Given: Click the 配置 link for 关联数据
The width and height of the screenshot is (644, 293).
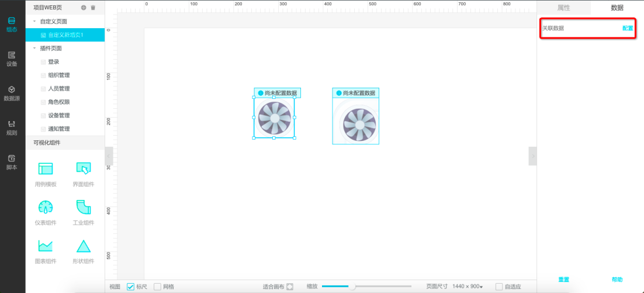Looking at the screenshot, I should point(628,28).
